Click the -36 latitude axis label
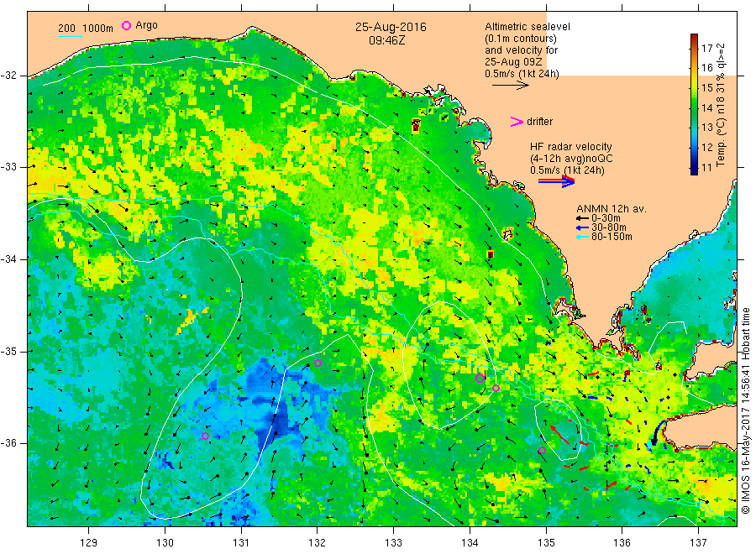Viewport: 756px width, 554px height. point(8,443)
